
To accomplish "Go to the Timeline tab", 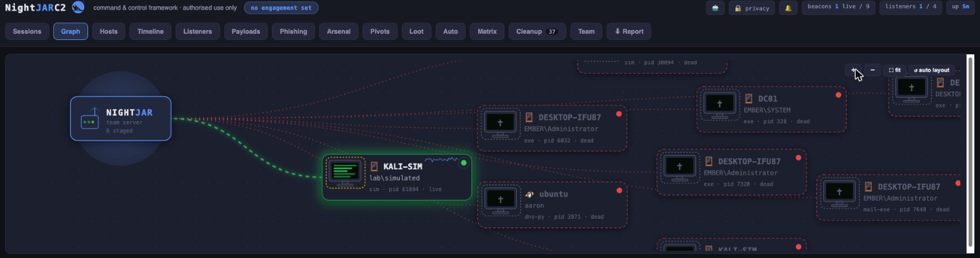I will click(151, 31).
